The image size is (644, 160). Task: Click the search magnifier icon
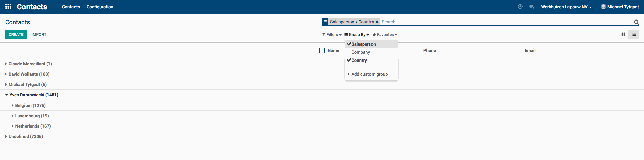(636, 22)
